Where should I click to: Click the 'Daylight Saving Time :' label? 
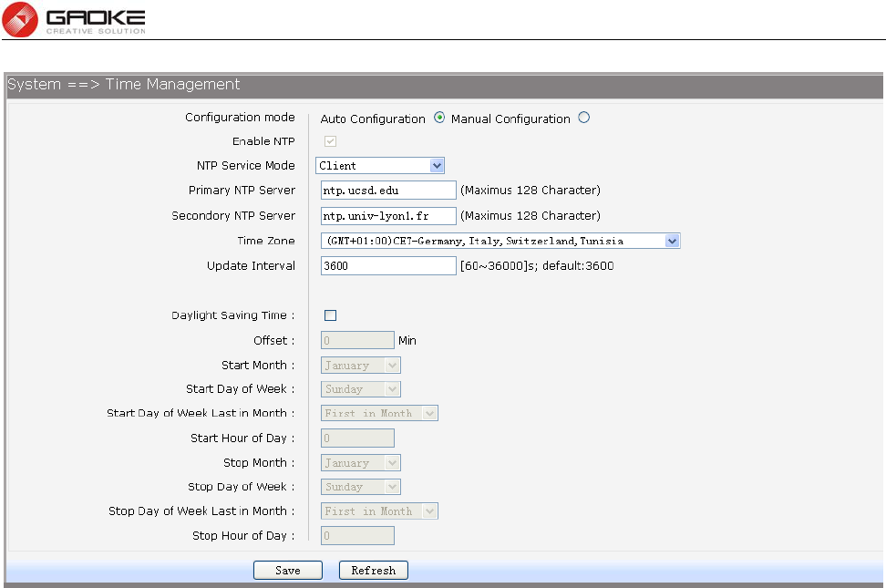(233, 315)
